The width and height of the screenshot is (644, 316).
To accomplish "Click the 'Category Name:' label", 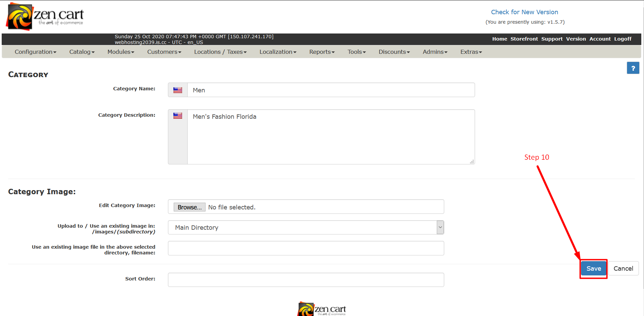I will tap(134, 89).
